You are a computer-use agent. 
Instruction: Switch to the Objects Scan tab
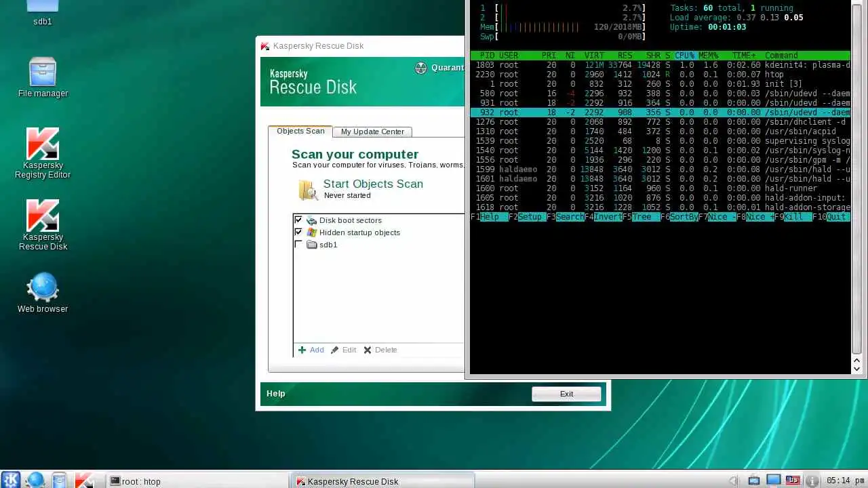click(300, 131)
